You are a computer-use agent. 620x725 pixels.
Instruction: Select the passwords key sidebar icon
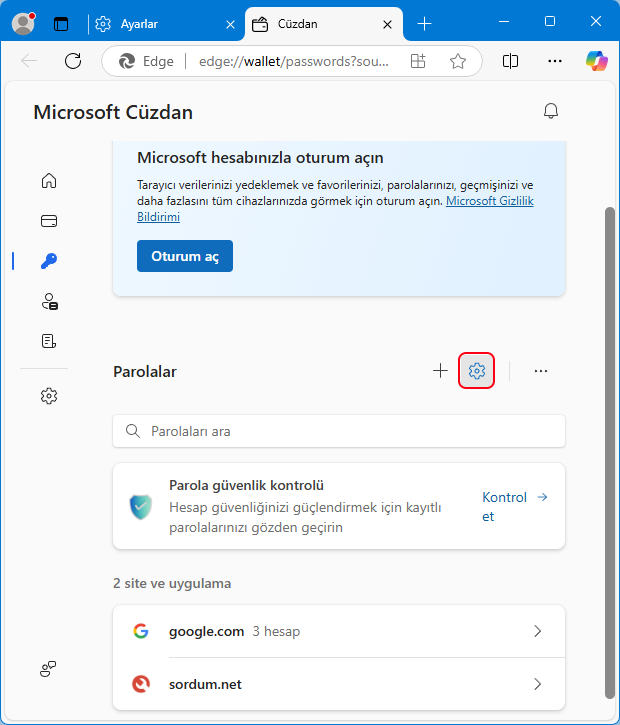click(49, 261)
